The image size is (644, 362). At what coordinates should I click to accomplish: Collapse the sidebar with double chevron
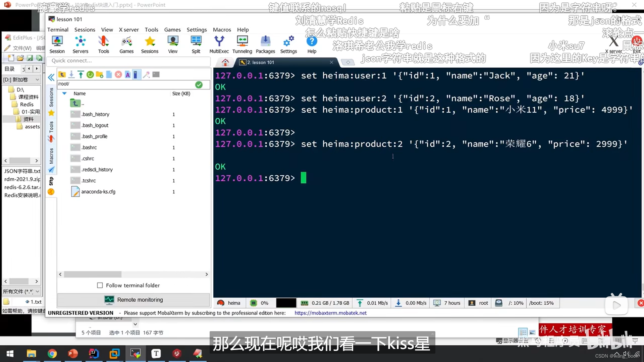click(x=51, y=78)
